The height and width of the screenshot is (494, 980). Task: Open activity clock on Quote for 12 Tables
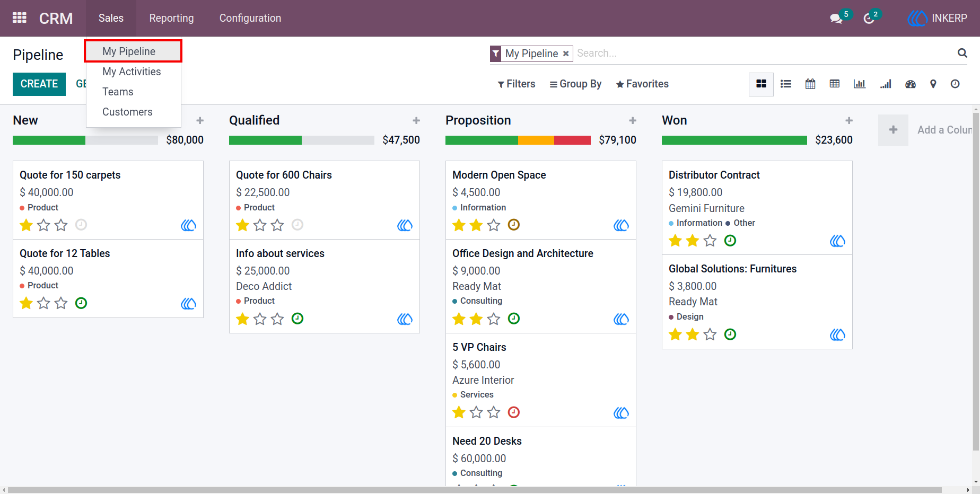click(81, 303)
